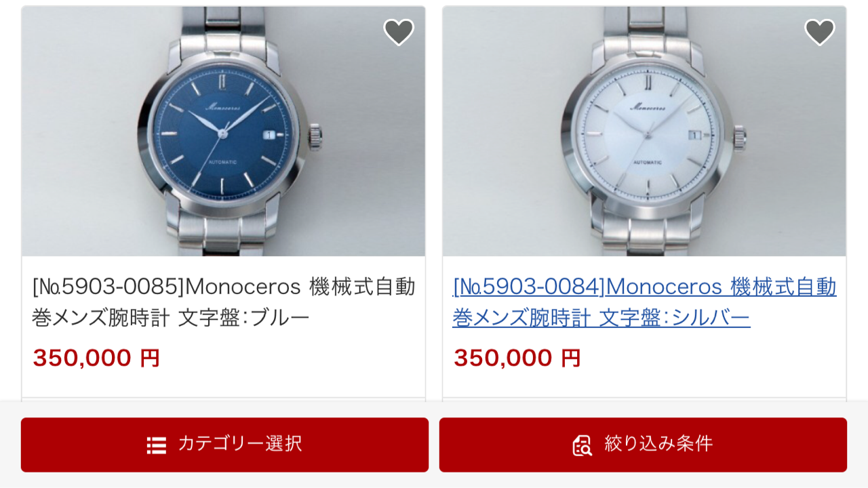This screenshot has width=868, height=488.
Task: View the silver dial watch photo
Action: click(644, 131)
